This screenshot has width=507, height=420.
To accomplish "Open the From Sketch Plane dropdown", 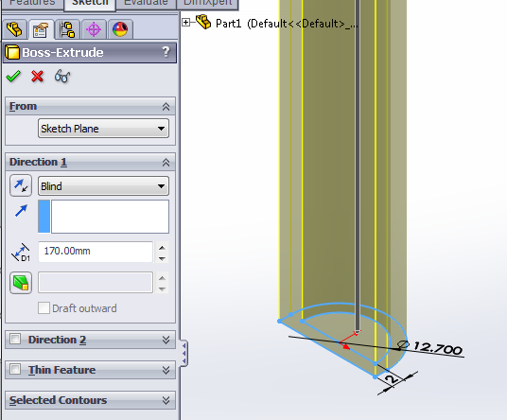I will [103, 129].
